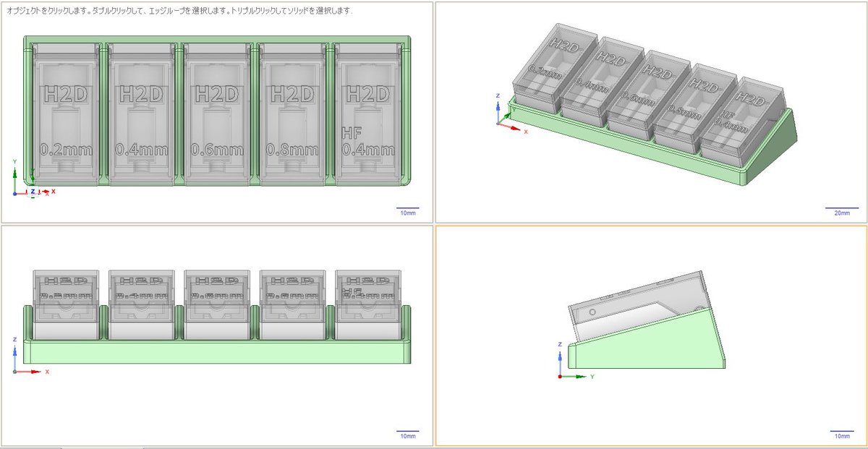
Task: Click the Japanese selection hint text
Action: (179, 12)
